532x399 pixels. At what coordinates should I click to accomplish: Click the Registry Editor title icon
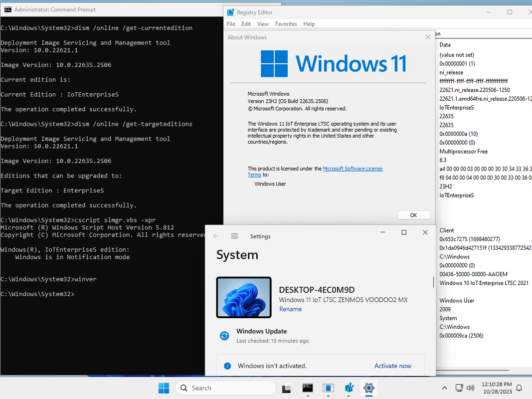tap(230, 12)
